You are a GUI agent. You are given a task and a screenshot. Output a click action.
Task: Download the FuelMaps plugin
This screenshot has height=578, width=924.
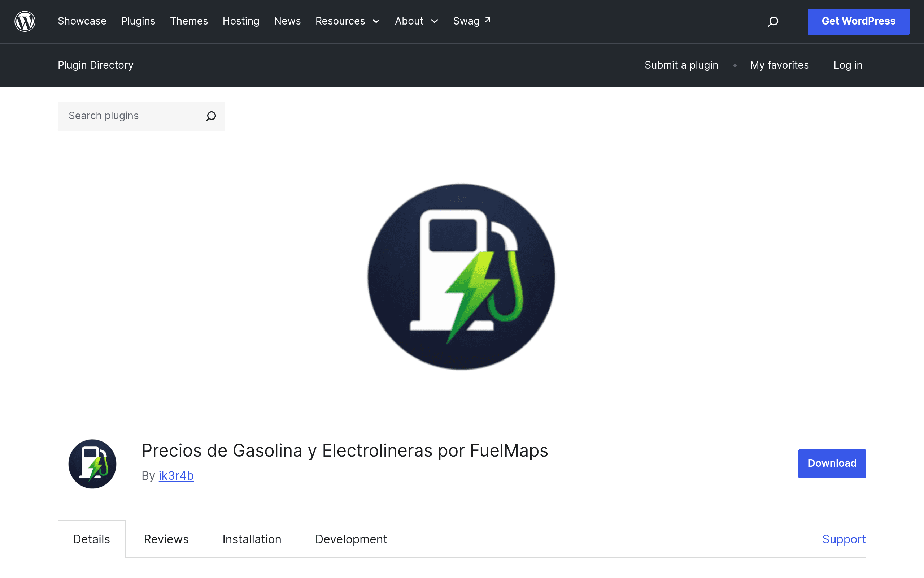pos(832,463)
